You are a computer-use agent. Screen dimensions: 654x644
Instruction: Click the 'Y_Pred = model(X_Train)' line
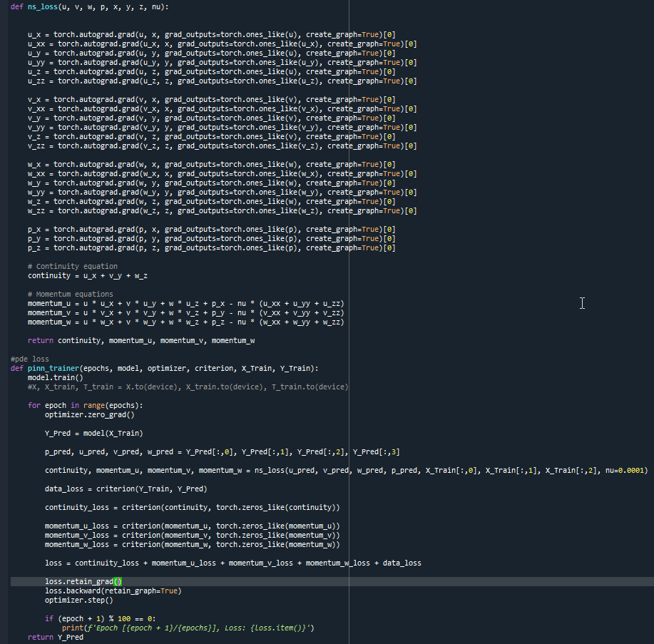point(93,433)
